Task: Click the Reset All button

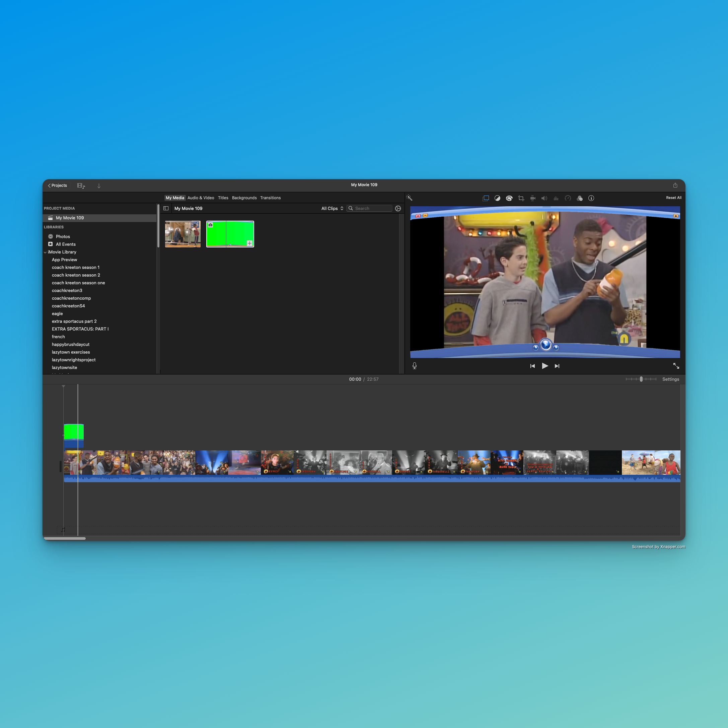Action: 673,198
